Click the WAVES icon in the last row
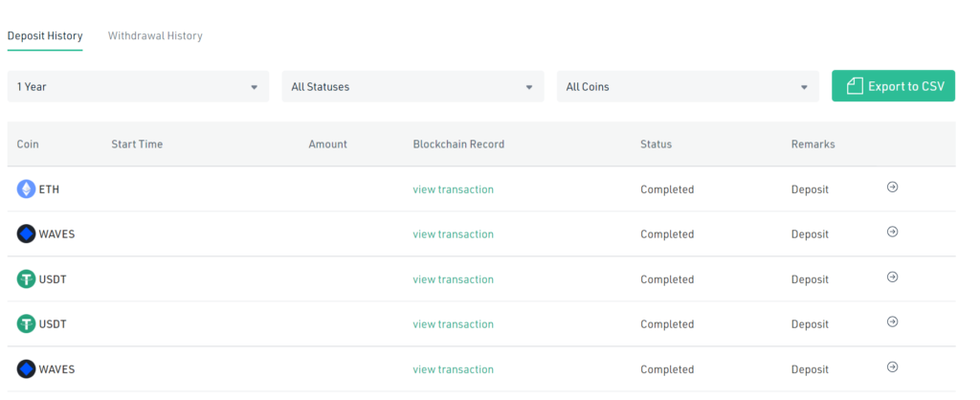980x400 pixels. click(26, 369)
